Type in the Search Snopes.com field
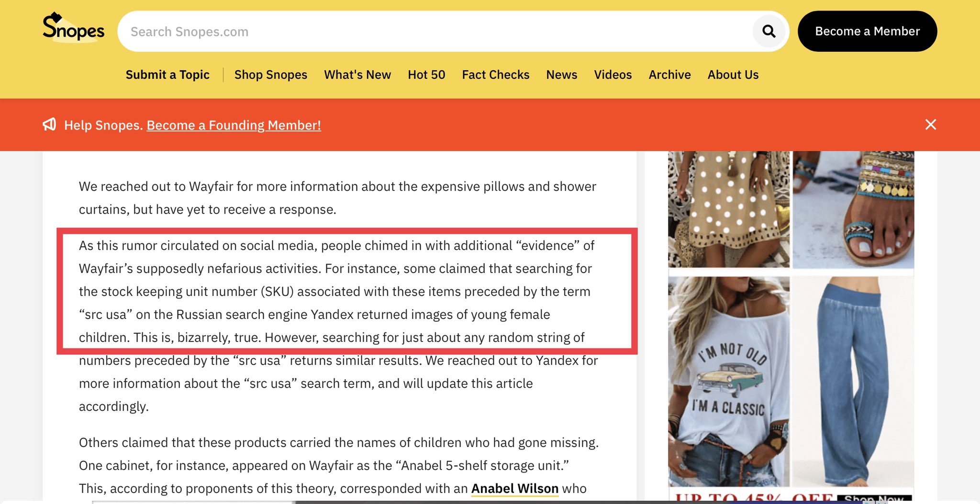 click(x=431, y=32)
